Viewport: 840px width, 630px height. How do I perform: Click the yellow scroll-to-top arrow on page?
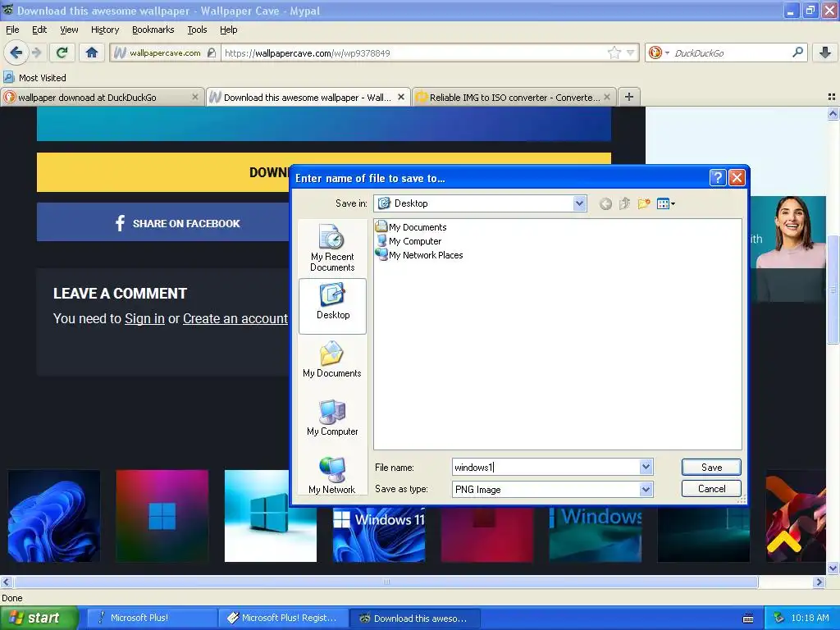pyautogui.click(x=783, y=541)
